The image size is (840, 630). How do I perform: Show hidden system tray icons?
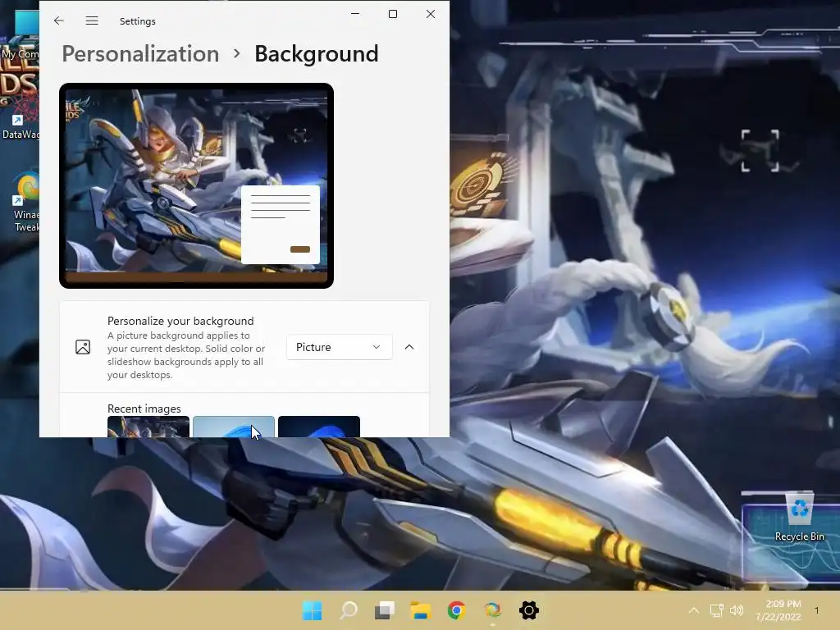(694, 610)
